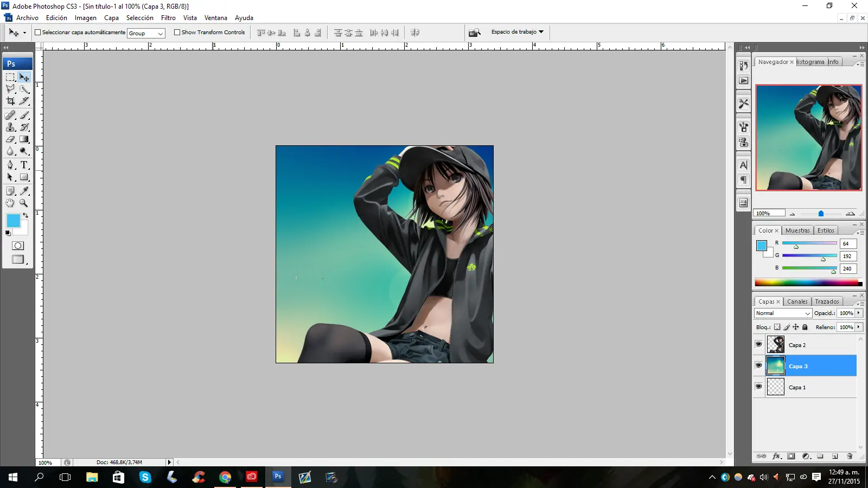Select the Horizontal Type tool

pos(24,165)
